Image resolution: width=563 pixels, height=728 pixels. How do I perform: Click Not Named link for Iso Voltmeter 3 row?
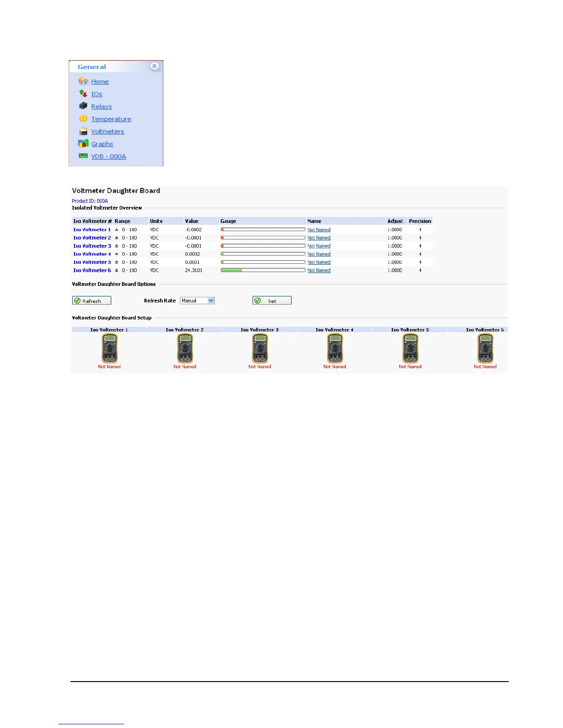coord(319,246)
